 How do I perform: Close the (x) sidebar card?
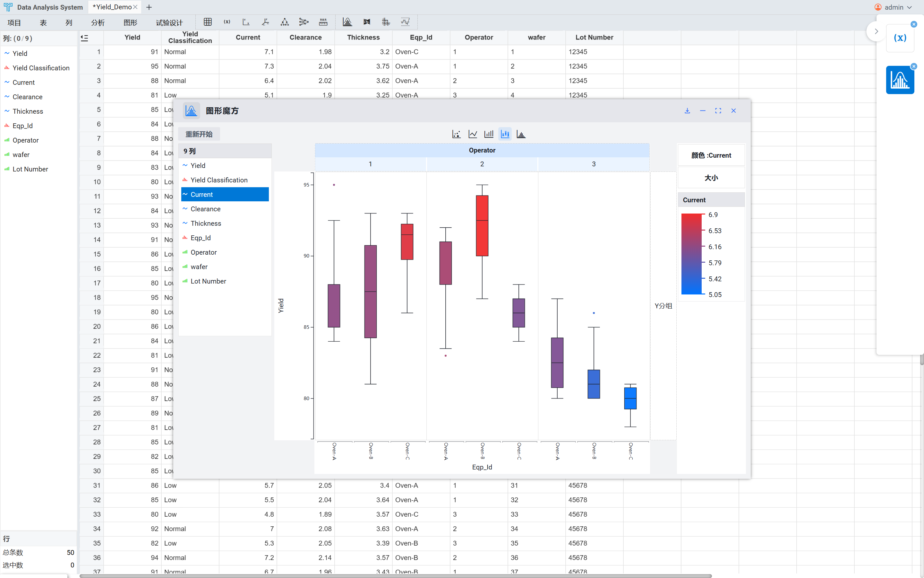coord(914,24)
